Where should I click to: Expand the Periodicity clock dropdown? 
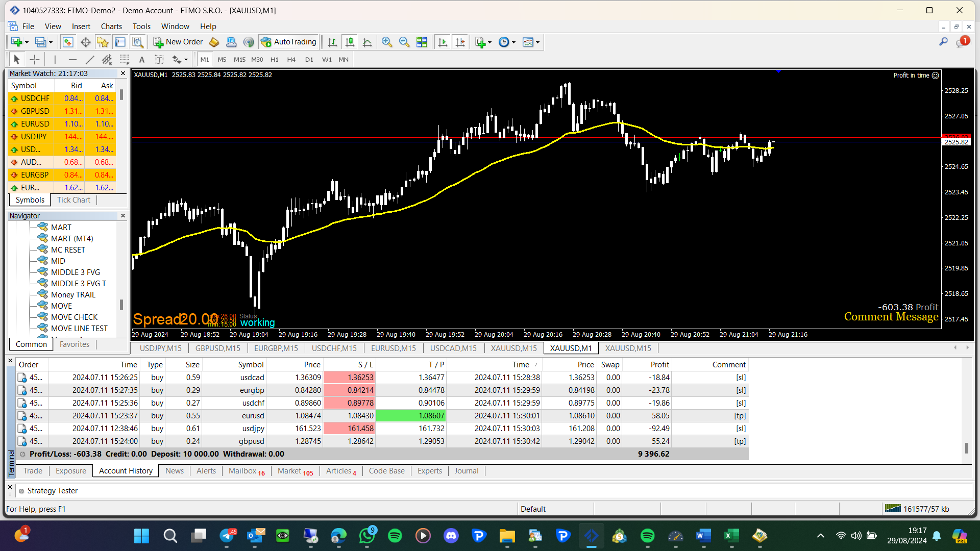(x=514, y=42)
